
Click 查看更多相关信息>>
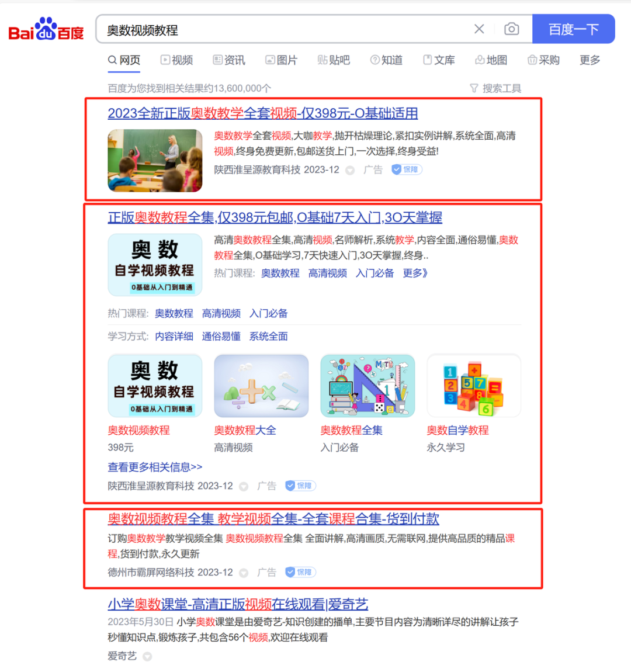click(155, 467)
